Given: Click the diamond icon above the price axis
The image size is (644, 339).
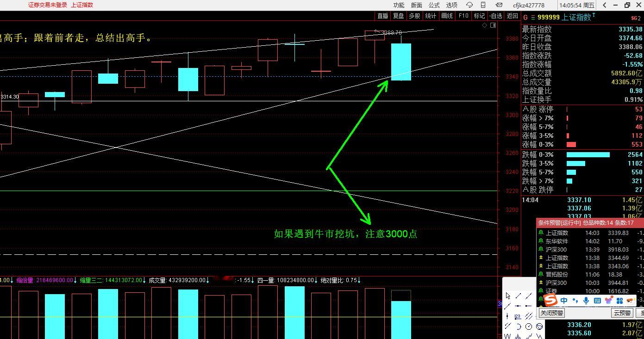Looking at the screenshot, I should point(485,25).
